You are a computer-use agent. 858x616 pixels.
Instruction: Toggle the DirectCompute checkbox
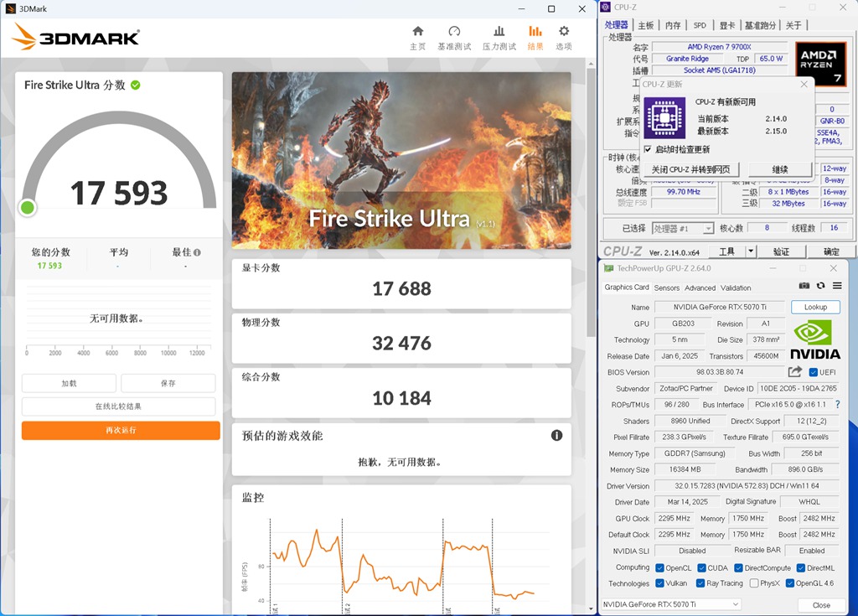click(739, 568)
